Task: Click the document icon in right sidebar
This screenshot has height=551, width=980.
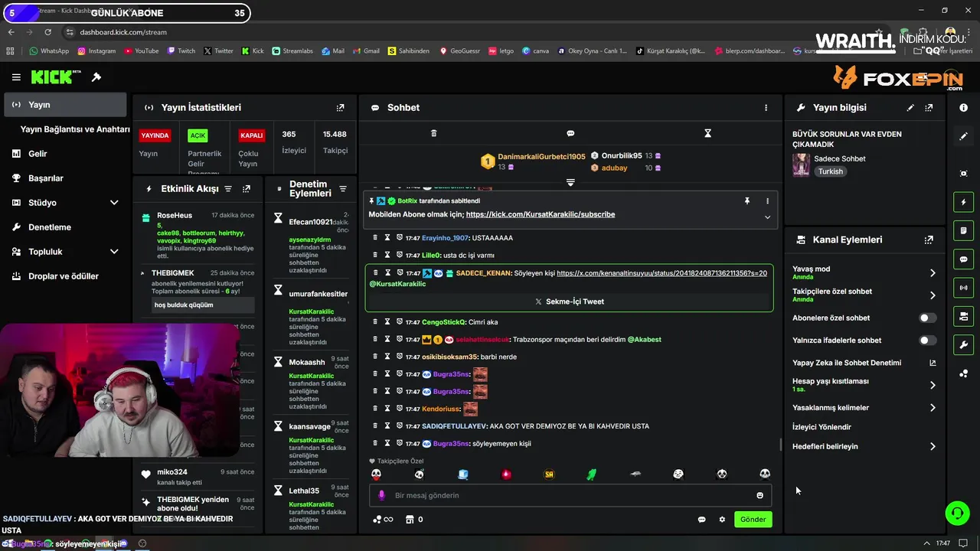Action: pos(963,230)
